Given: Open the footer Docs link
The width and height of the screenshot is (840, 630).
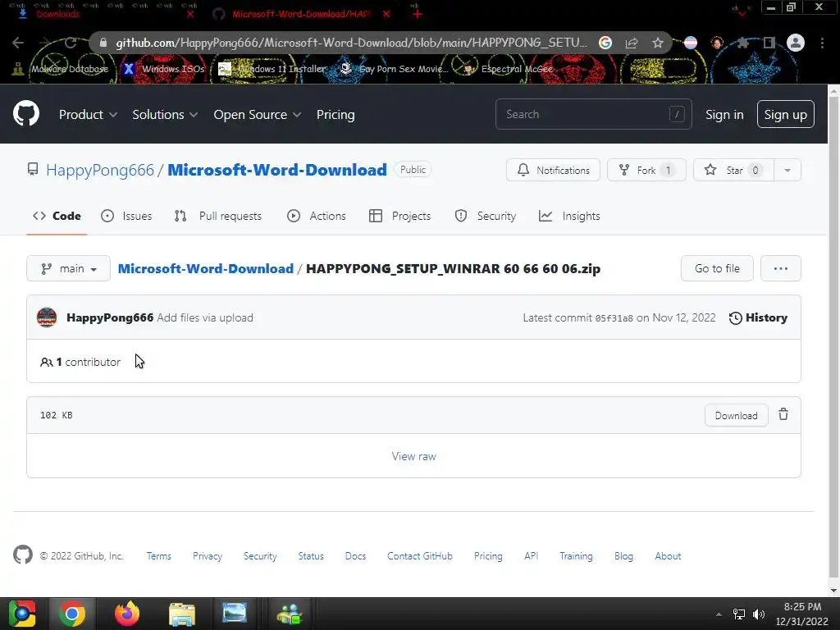Looking at the screenshot, I should click(x=355, y=556).
